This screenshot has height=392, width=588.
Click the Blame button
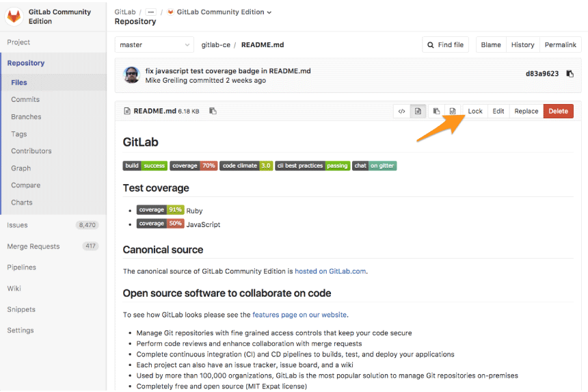point(491,44)
